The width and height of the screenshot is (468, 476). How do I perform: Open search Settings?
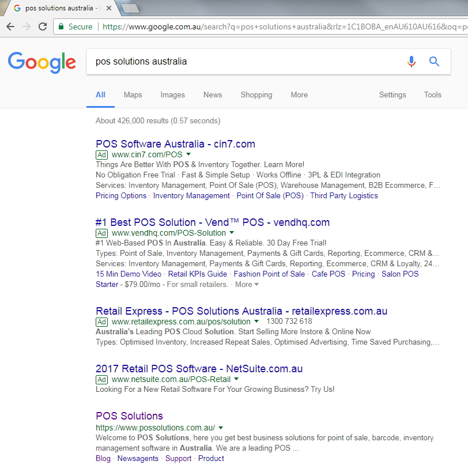[392, 95]
